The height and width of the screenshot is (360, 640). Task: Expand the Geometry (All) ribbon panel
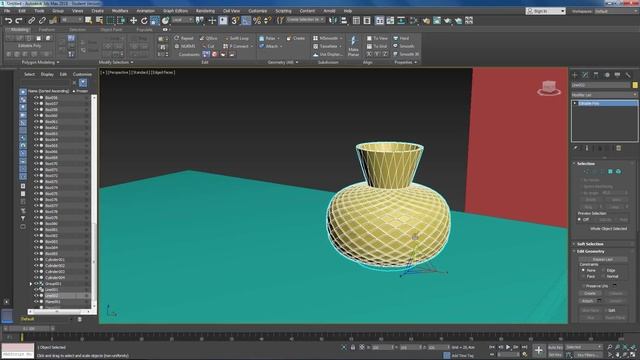[283, 62]
